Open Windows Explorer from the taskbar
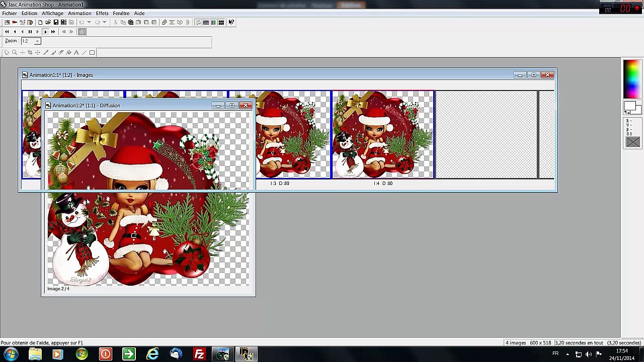 [35, 354]
